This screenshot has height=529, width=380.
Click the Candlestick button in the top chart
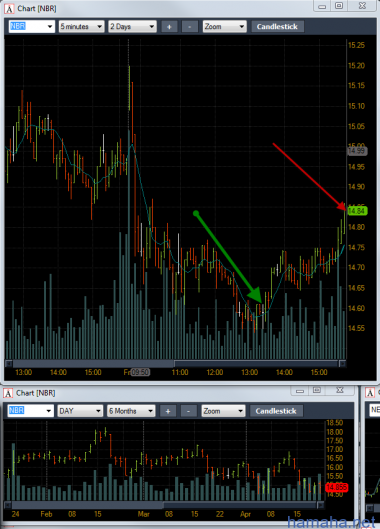coord(277,27)
